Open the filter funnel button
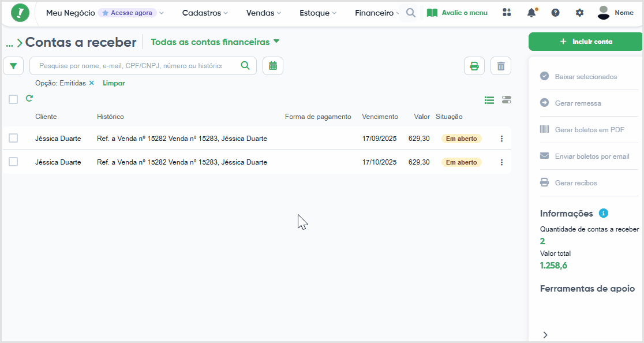 [13, 66]
